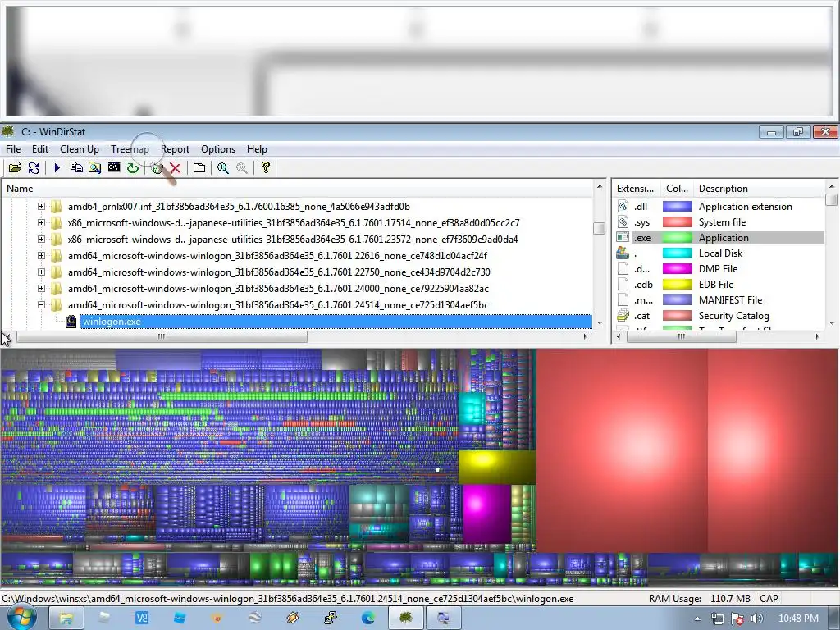
Task: Click the Local Disk drive icon in extension list
Action: coord(623,253)
